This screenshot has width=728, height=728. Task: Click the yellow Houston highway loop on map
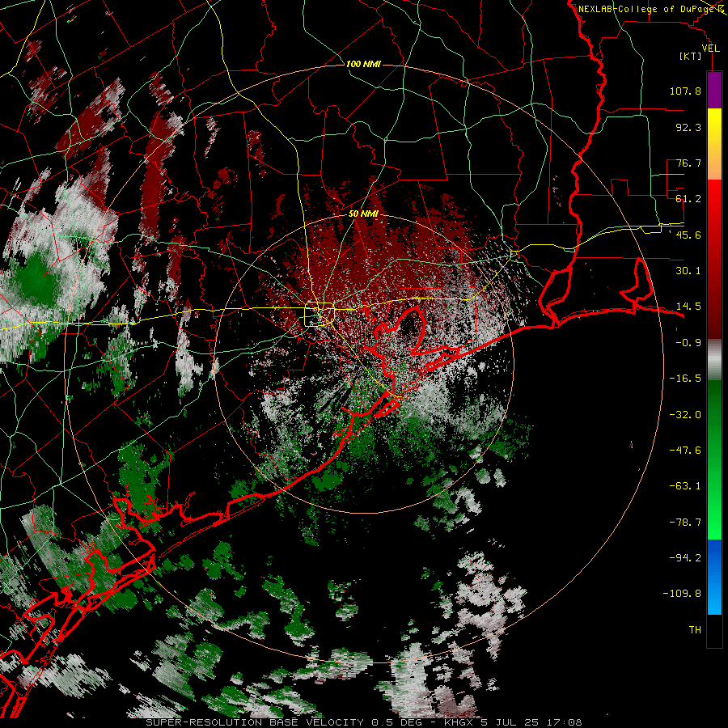[320, 314]
